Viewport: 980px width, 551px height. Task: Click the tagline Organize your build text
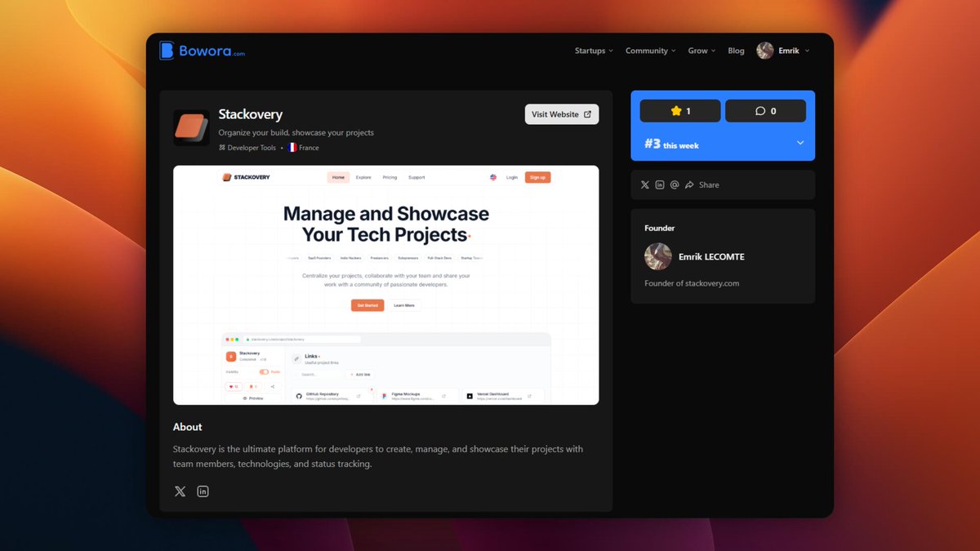296,132
